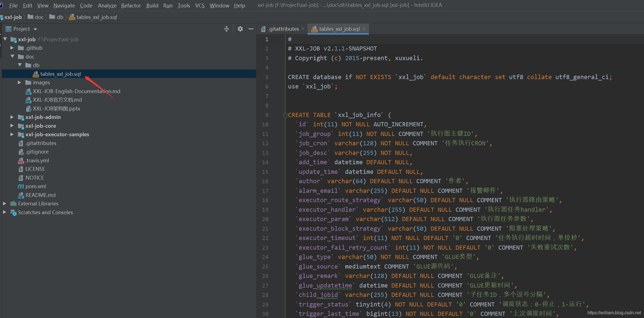This screenshot has width=644, height=318.
Task: Close the .gitattributes editor tab
Action: (303, 29)
